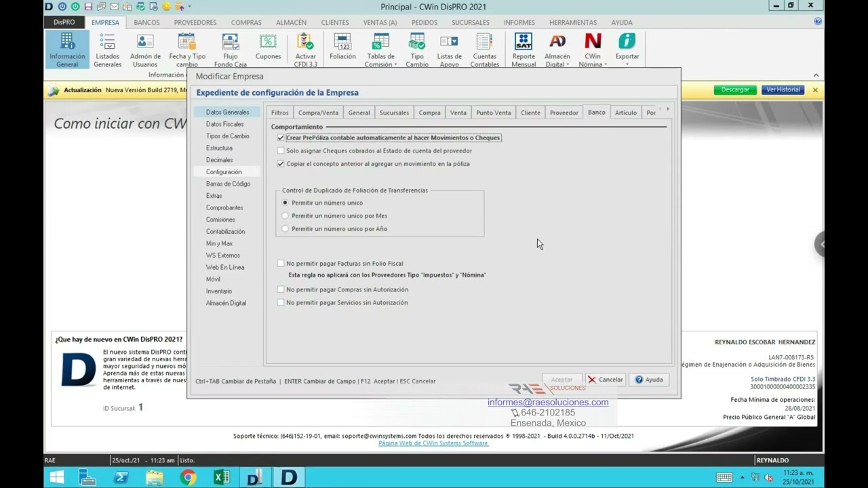The height and width of the screenshot is (488, 868).
Task: Open Excel from the taskbar
Action: click(x=222, y=477)
